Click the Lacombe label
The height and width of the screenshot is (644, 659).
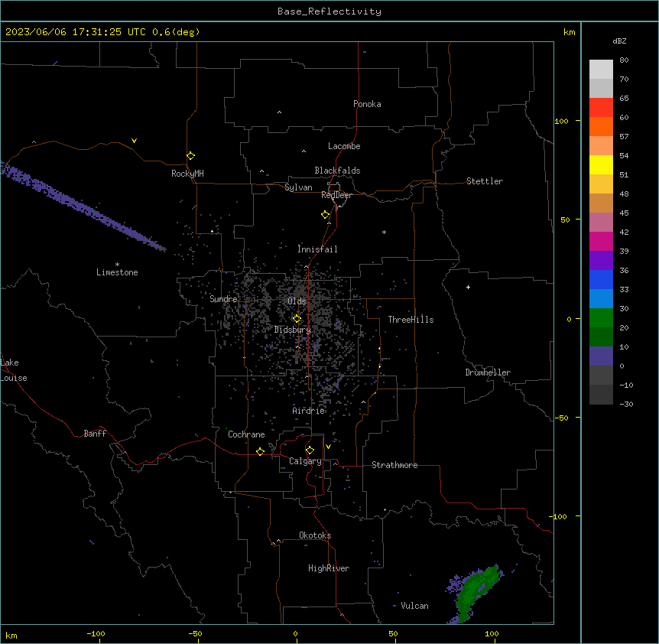pos(344,146)
